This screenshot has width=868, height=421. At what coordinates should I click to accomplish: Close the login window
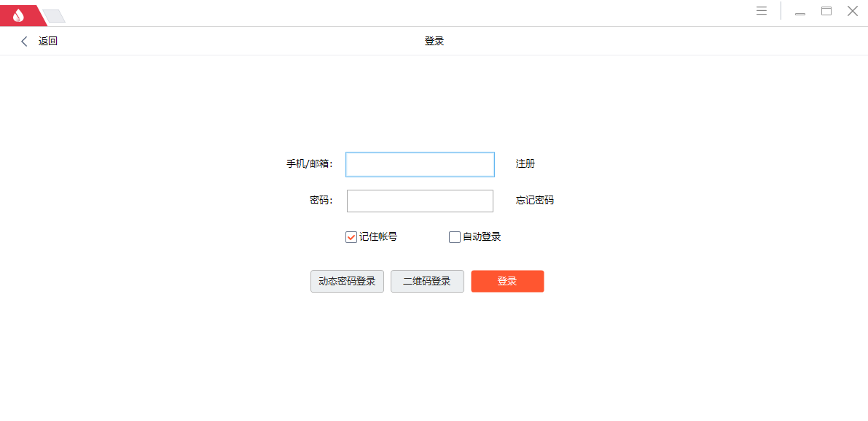pos(852,11)
